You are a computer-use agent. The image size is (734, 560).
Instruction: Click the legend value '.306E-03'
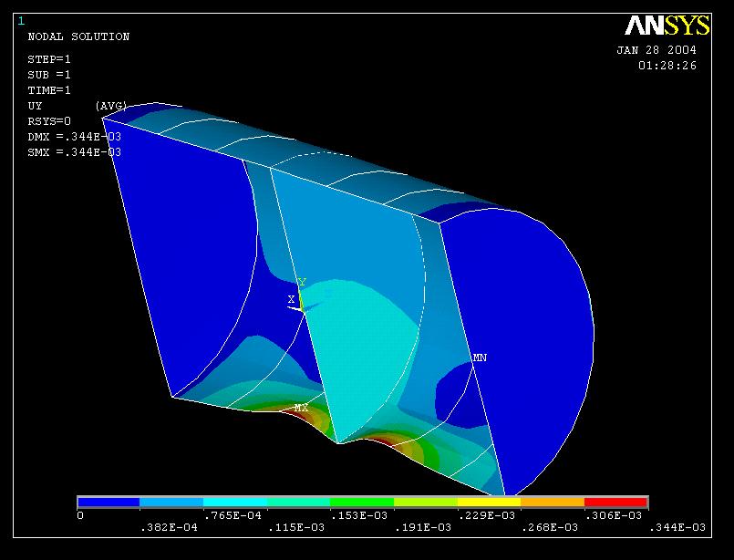614,515
